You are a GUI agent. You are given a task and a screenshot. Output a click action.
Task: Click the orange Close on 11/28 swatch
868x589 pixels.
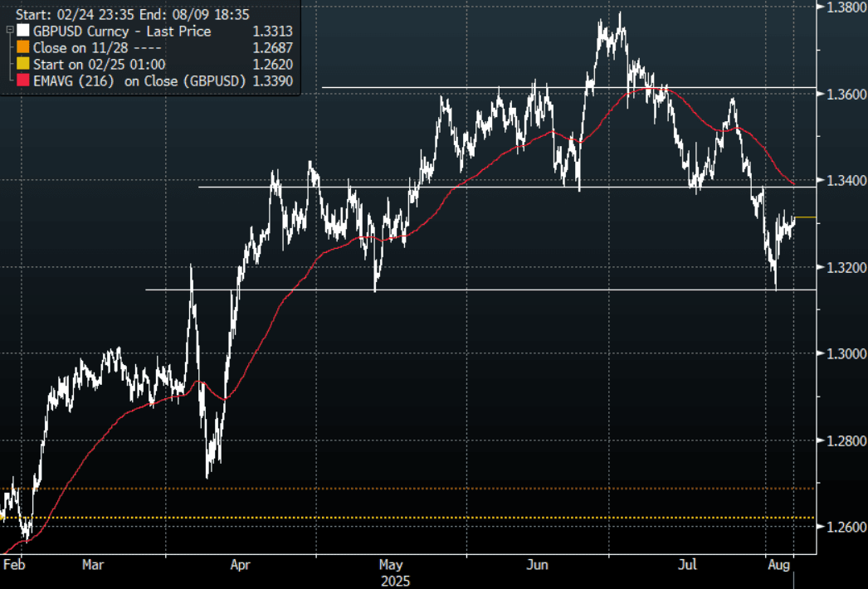coord(22,48)
